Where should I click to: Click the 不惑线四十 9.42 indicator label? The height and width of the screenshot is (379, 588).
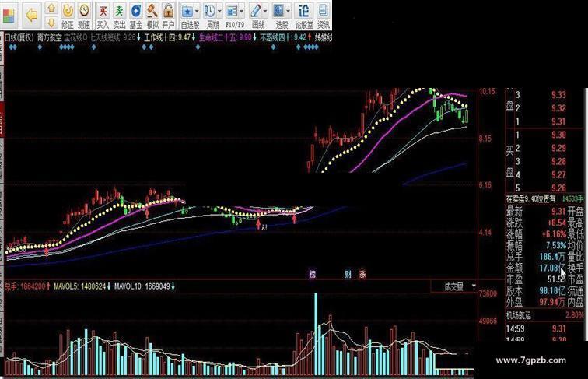pyautogui.click(x=285, y=37)
